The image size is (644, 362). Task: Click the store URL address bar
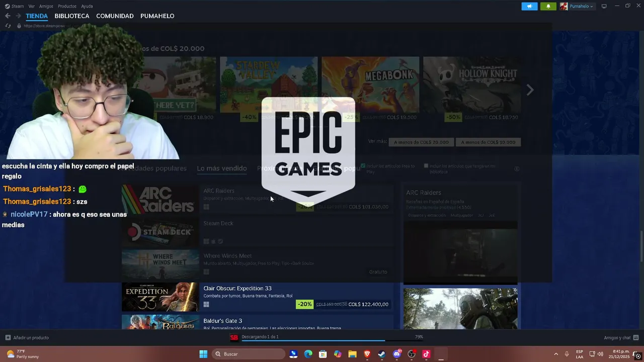point(44,26)
